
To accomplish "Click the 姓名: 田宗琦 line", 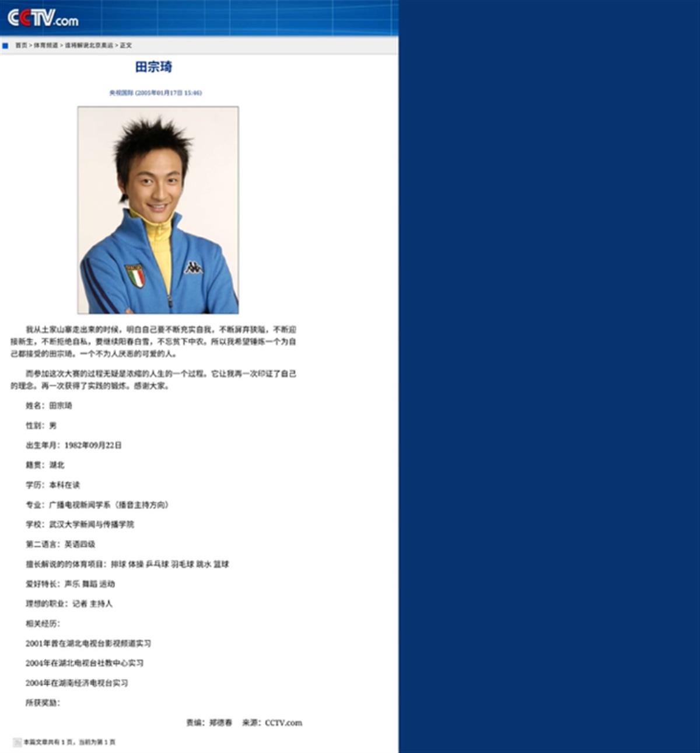I will pos(49,406).
